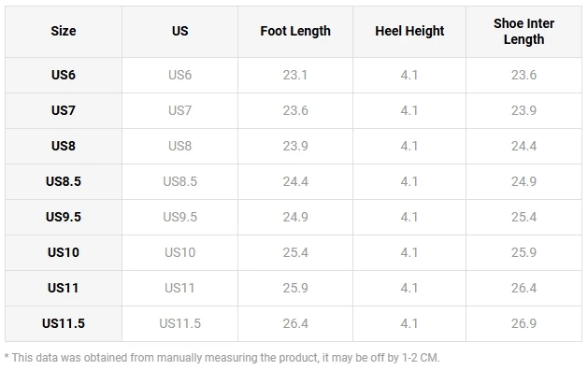The image size is (588, 370).
Task: Select the grey US9.5 cell in US column
Action: pyautogui.click(x=180, y=217)
